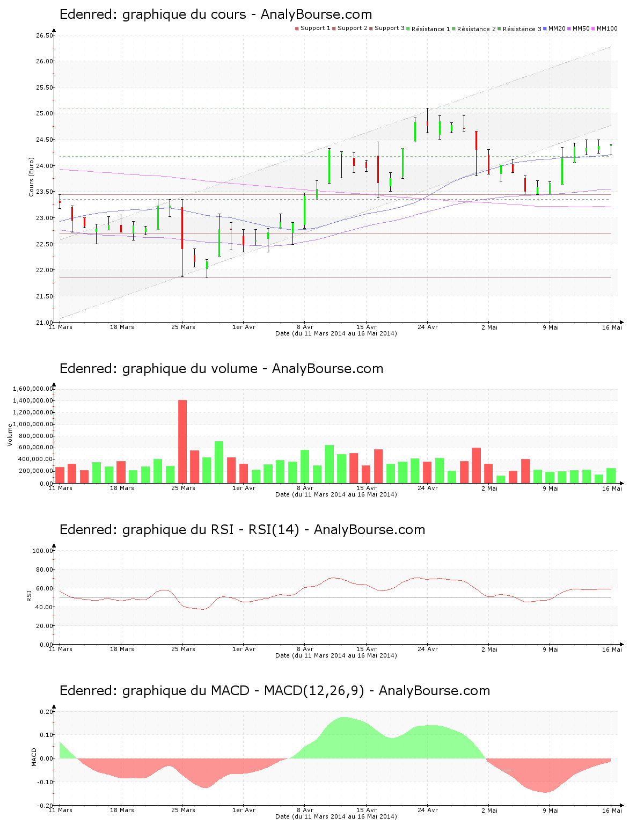The width and height of the screenshot is (644, 832).
Task: Click '2 Mai' on the RSI chart axis
Action: [489, 649]
